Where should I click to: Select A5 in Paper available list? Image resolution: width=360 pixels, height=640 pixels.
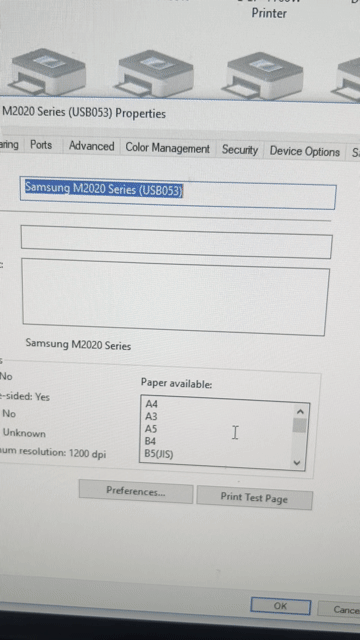[x=151, y=429]
